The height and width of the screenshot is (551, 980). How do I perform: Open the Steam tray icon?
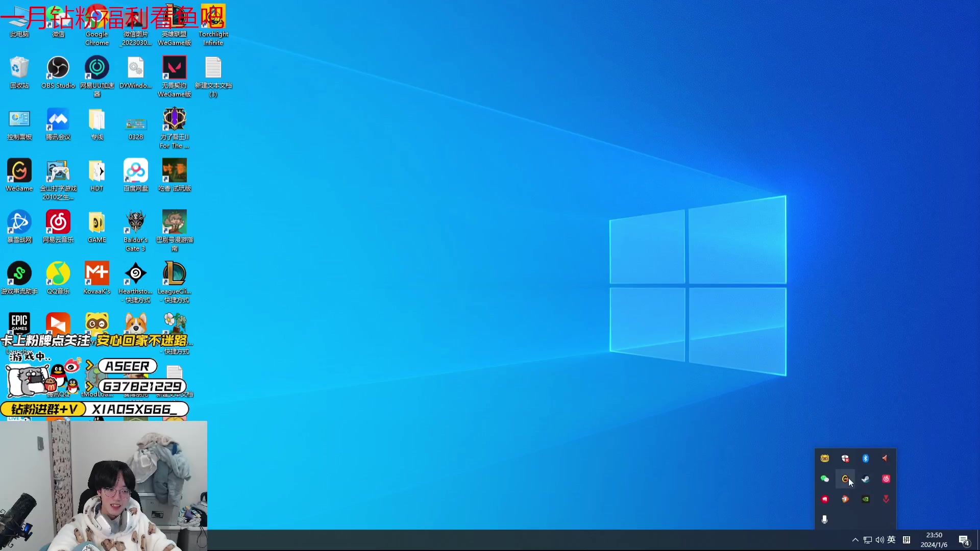pos(866,479)
